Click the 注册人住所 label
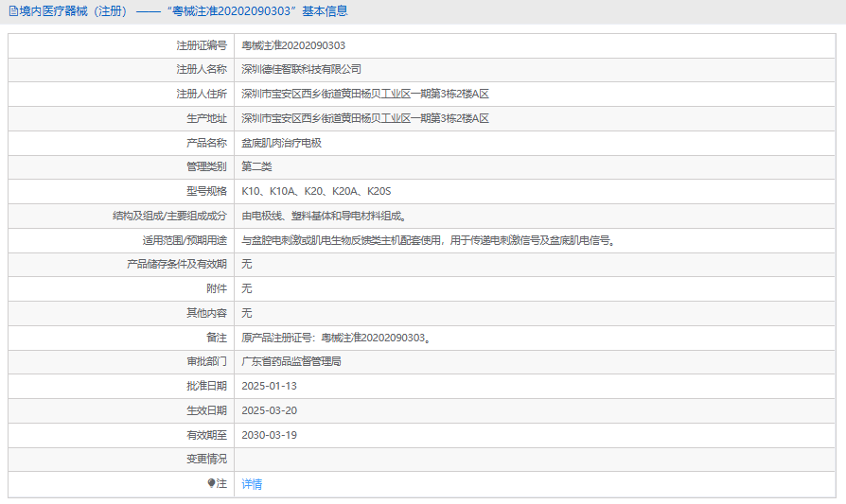Image resolution: width=846 pixels, height=504 pixels. 202,94
